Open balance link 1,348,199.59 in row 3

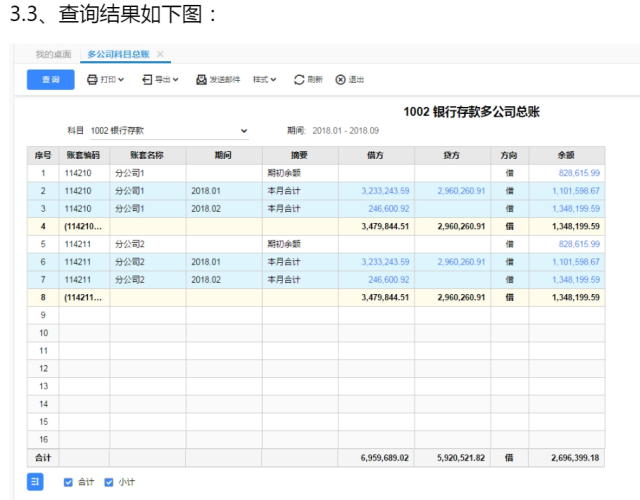pos(576,209)
